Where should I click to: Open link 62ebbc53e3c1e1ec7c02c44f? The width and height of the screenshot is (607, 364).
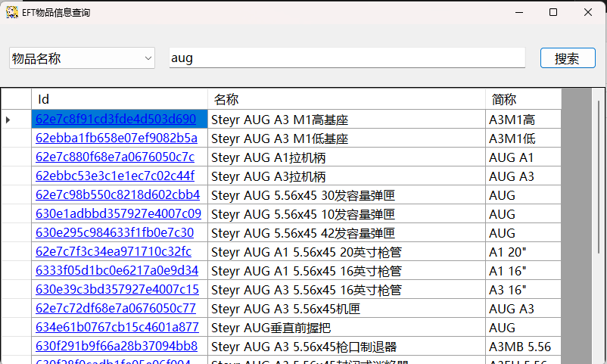click(115, 176)
